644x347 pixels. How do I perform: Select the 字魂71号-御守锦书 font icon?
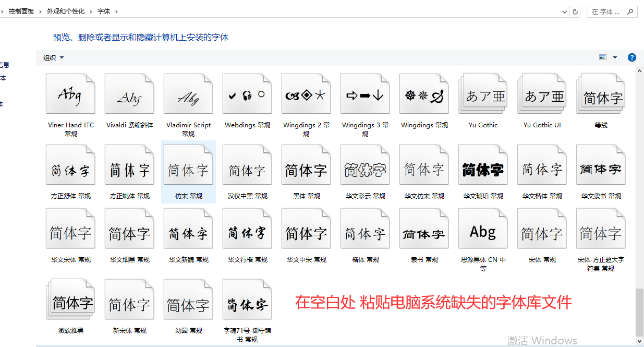pyautogui.click(x=248, y=300)
